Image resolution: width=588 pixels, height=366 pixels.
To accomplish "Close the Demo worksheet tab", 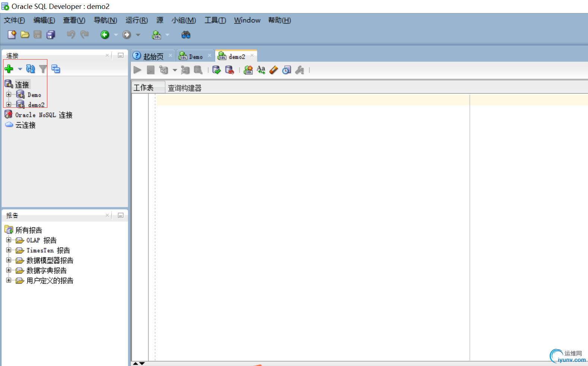I will [x=209, y=55].
